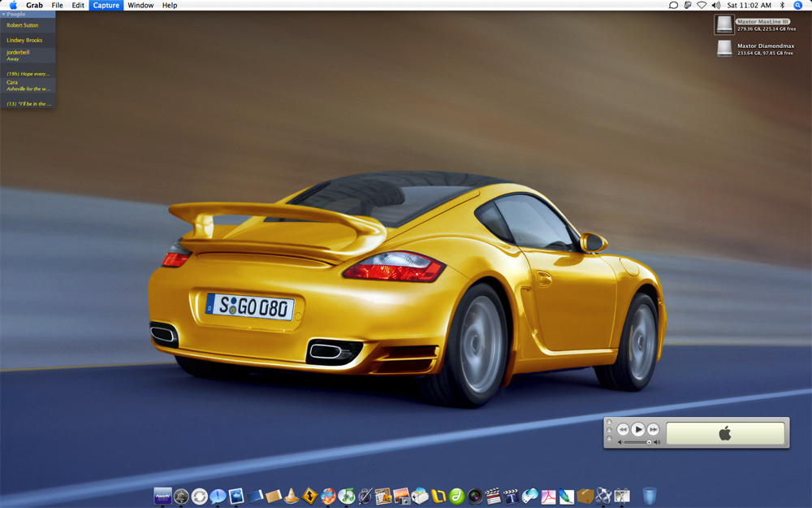The width and height of the screenshot is (812, 508).
Task: Open the iChat status menu bar icon
Action: coord(672,5)
